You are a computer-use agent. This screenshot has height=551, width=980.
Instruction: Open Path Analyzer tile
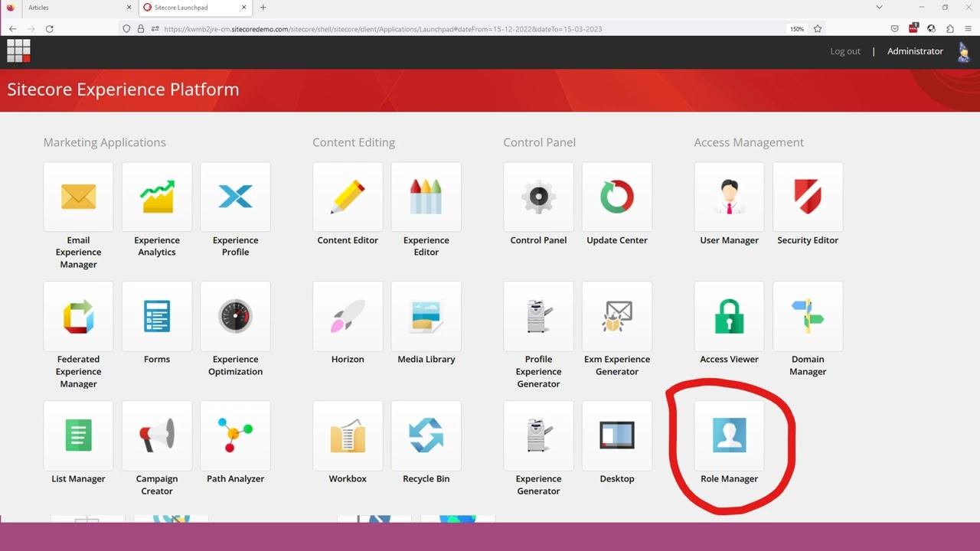point(235,435)
